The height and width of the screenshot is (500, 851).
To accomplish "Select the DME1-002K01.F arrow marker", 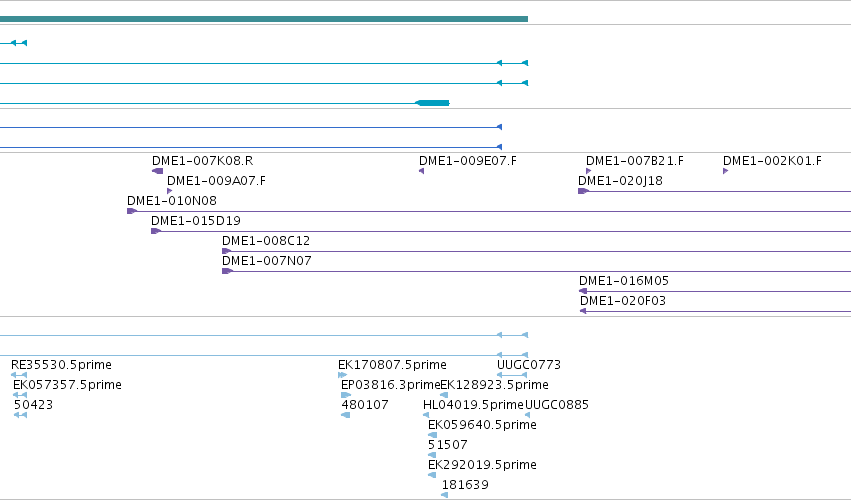I will click(x=726, y=171).
